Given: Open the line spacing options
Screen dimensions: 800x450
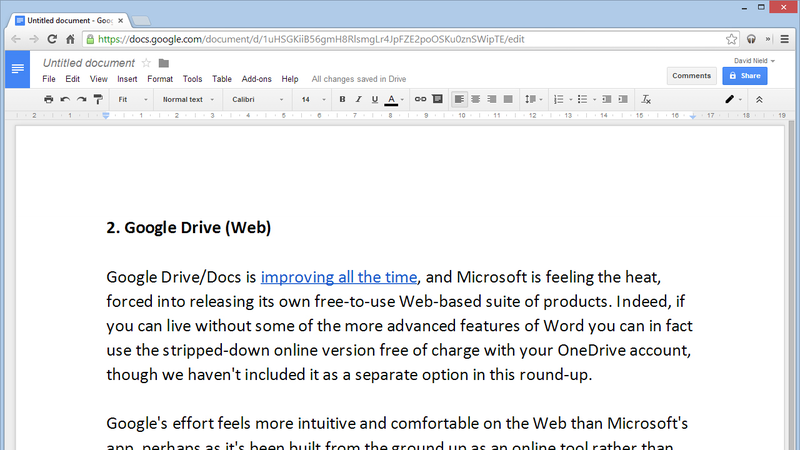Looking at the screenshot, I should [x=534, y=99].
